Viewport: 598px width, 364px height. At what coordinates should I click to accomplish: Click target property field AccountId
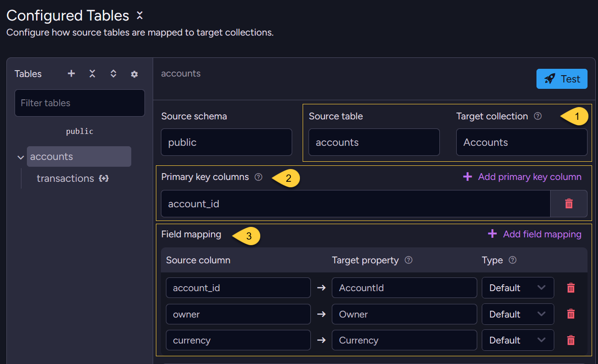404,288
